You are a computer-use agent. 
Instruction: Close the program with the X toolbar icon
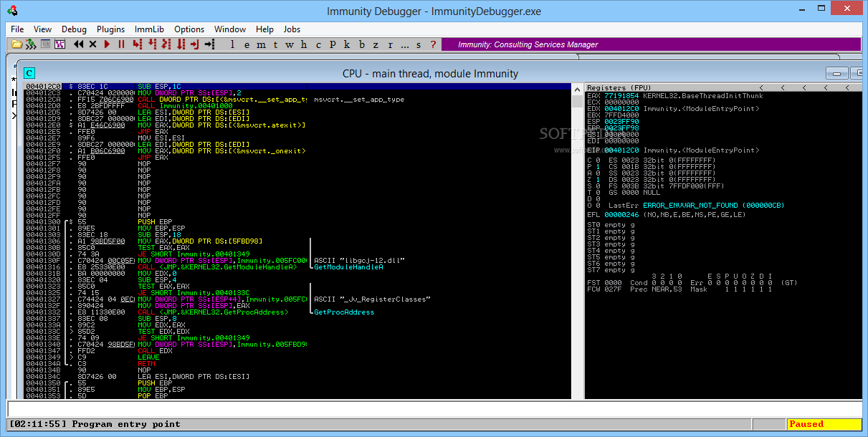[92, 44]
